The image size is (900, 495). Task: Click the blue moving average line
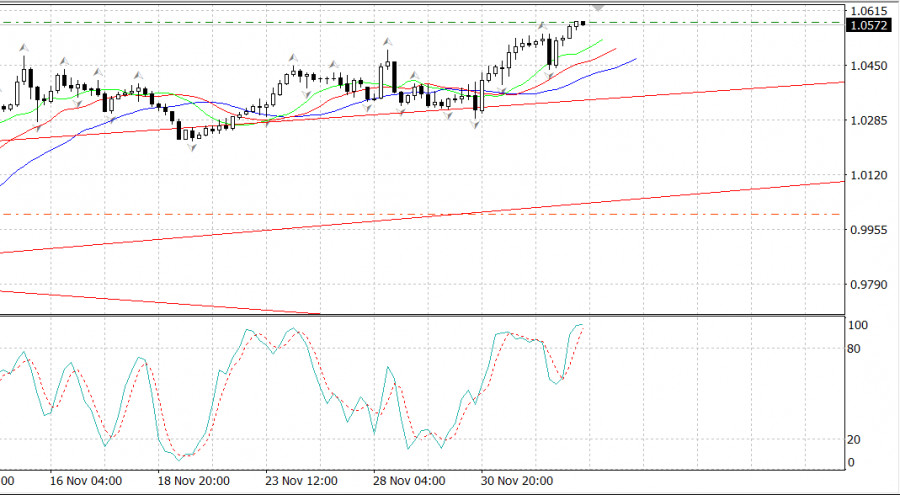600,70
